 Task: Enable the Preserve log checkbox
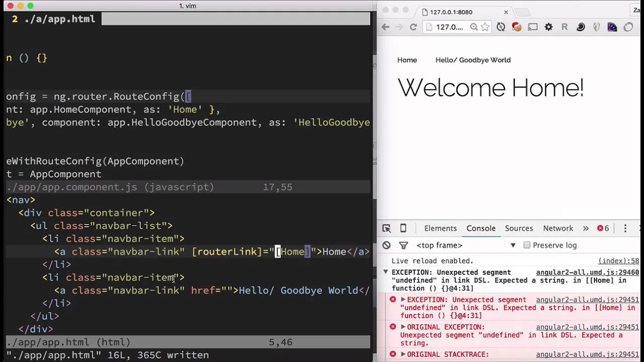tap(527, 245)
